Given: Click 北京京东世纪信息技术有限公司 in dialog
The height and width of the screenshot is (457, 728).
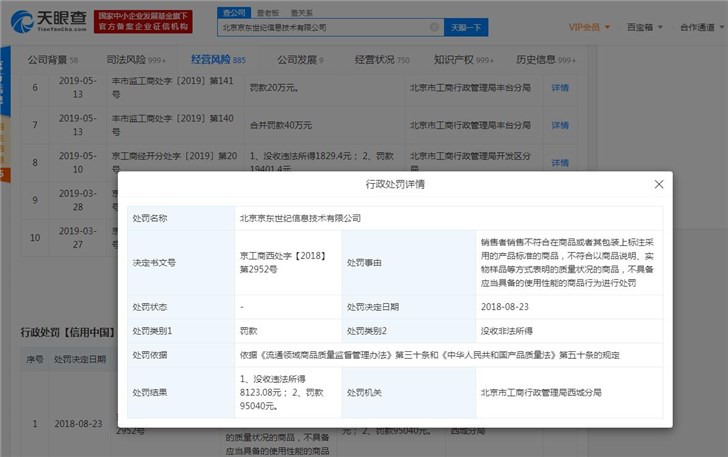Looking at the screenshot, I should point(300,218).
